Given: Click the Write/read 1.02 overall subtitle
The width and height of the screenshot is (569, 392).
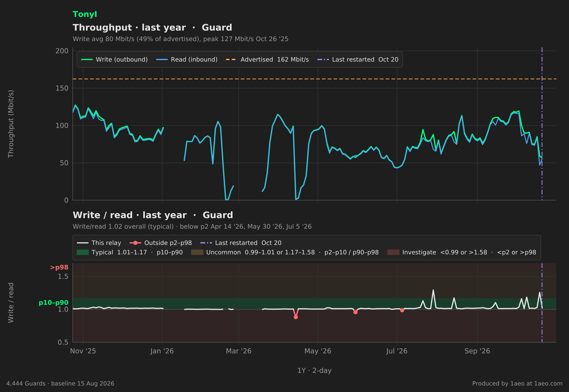Looking at the screenshot, I should click(192, 227).
